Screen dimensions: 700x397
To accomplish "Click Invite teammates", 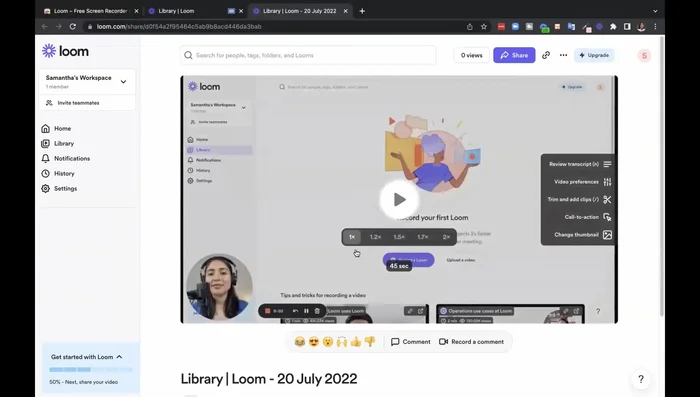I will (x=78, y=103).
